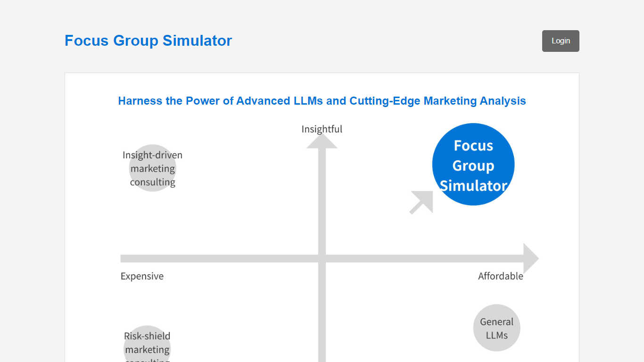Click the horizontal axis right of the intersection
The image size is (644, 362).
(424, 258)
